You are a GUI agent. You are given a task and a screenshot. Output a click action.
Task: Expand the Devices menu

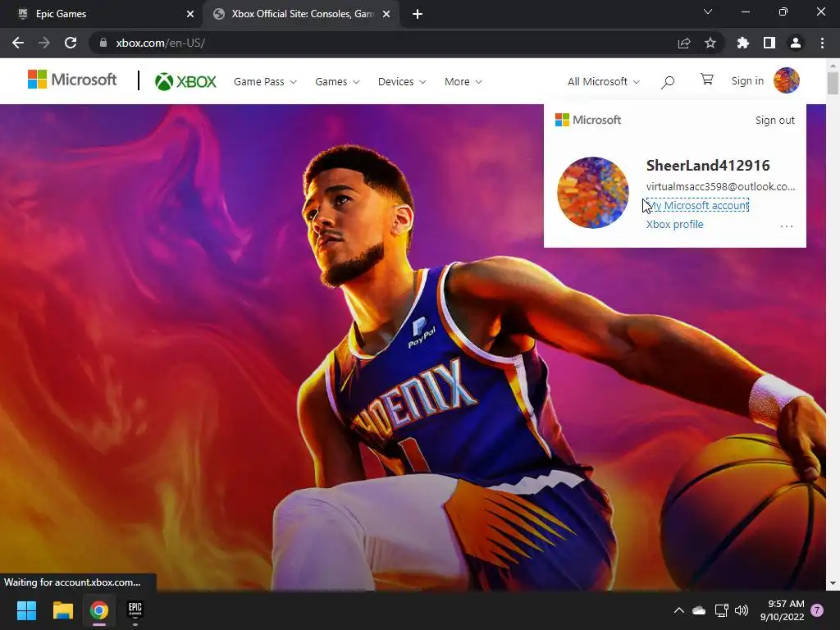[x=402, y=82]
